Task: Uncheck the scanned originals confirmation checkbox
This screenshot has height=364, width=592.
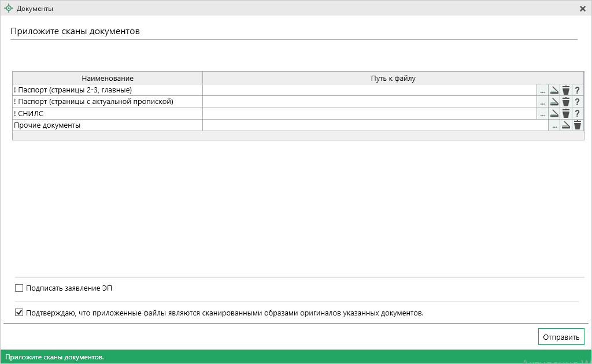Action: [x=19, y=313]
